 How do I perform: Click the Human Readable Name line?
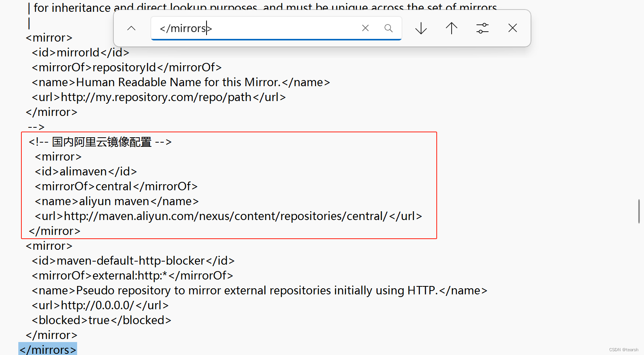click(181, 82)
